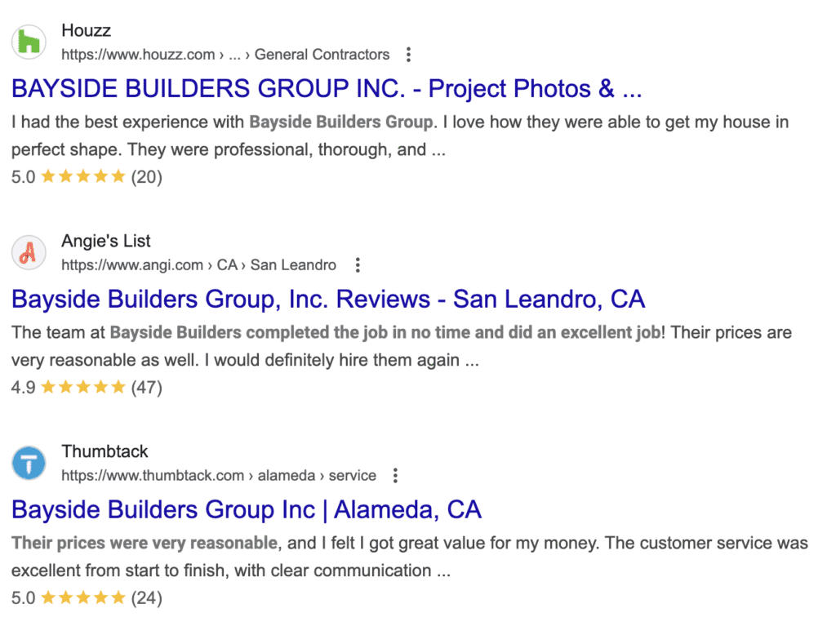Click the star rating under the Houzz result
The image size is (836, 644).
coord(82,175)
